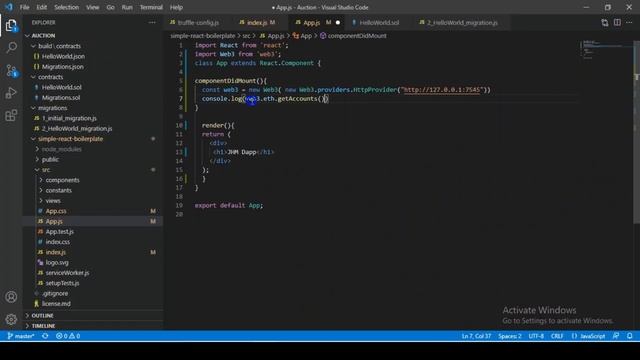Click the Ln 7, Col 37 status item
Image resolution: width=640 pixels, height=360 pixels.
(x=476, y=336)
